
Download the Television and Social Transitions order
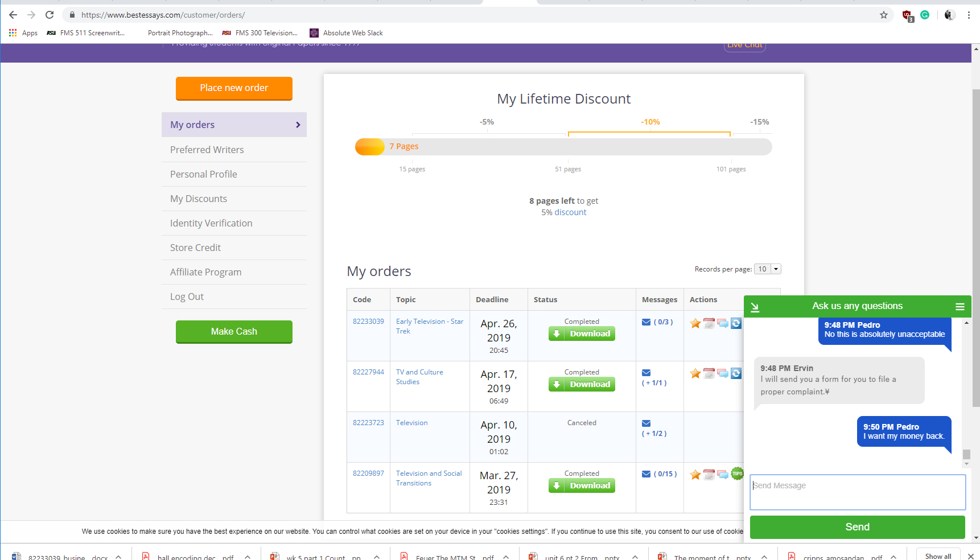(x=582, y=485)
